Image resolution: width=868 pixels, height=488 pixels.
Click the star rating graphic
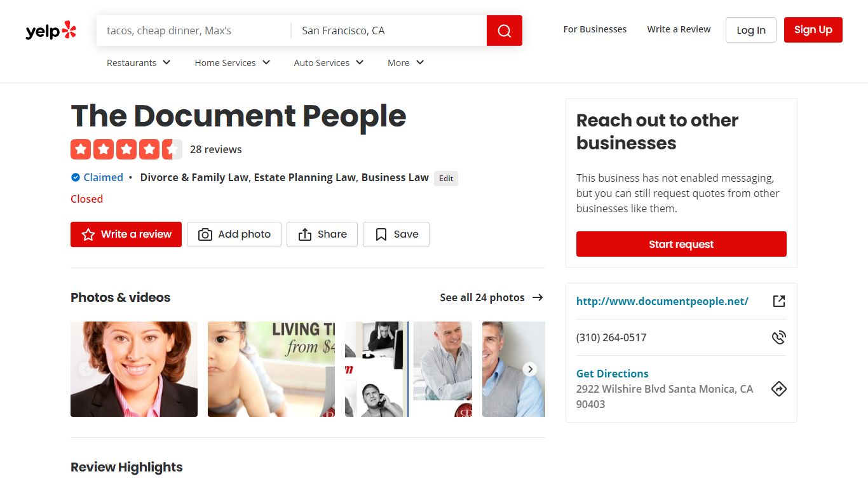pos(126,149)
